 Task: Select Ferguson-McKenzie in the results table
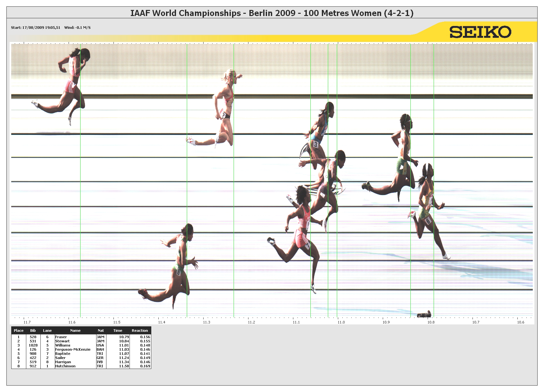(73, 349)
